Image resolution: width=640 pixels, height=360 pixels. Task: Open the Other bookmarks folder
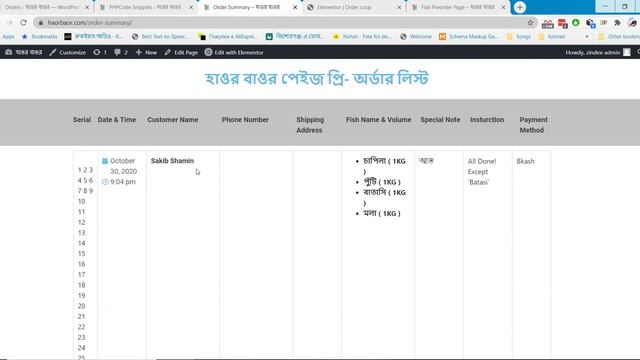(x=619, y=37)
